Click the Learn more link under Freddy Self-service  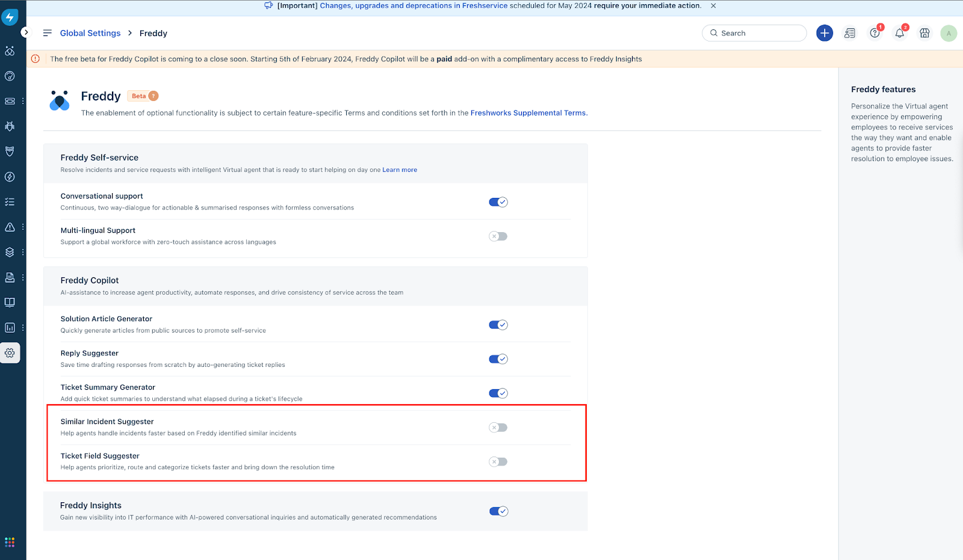tap(400, 170)
